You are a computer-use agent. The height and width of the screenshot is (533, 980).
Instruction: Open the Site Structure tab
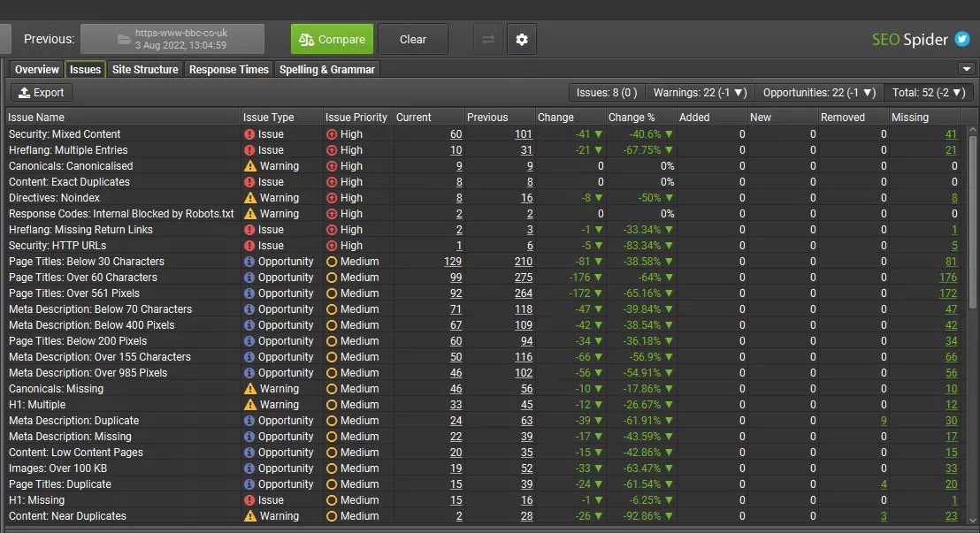[x=145, y=70]
